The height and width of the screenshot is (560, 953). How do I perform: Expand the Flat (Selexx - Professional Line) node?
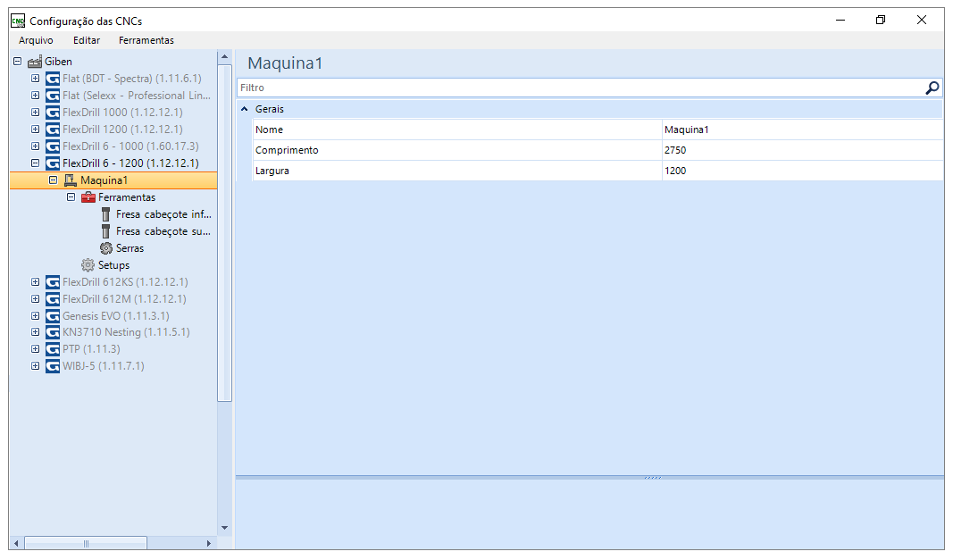tap(35, 96)
